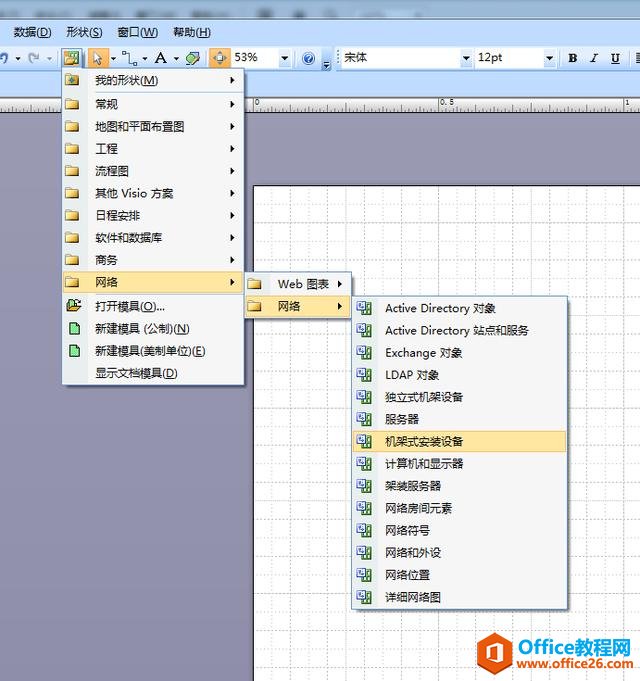Image resolution: width=640 pixels, height=681 pixels.
Task: Open Help with the question mark icon
Action: pyautogui.click(x=308, y=57)
